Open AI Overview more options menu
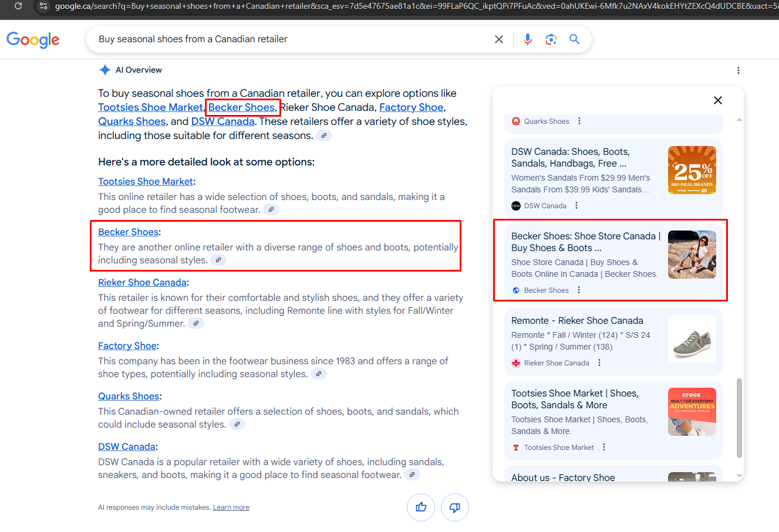The image size is (779, 532). 738,70
